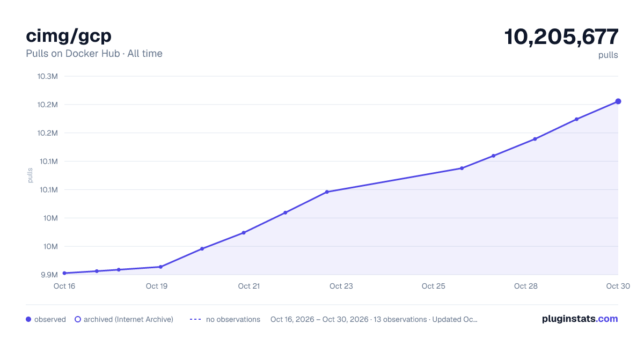This screenshot has height=338, width=644.
Task: Click the Oct 16 x-axis label
Action: click(x=64, y=286)
